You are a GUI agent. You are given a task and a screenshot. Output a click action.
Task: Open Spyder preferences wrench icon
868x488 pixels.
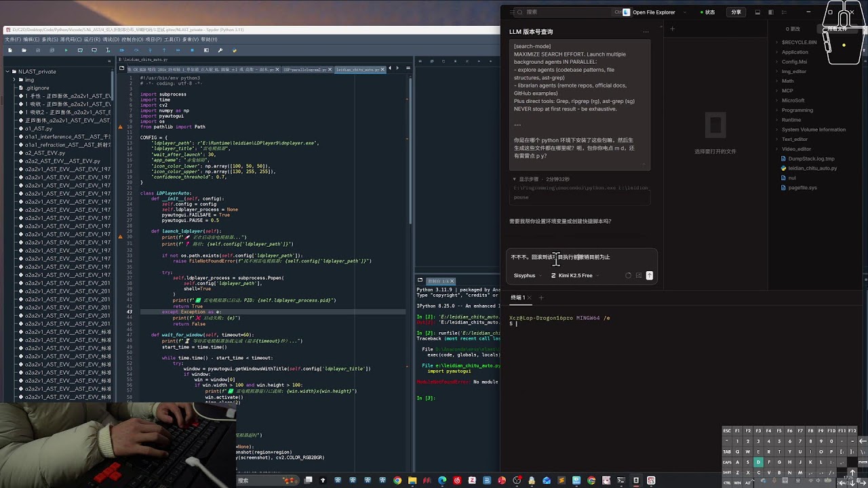[x=220, y=50]
